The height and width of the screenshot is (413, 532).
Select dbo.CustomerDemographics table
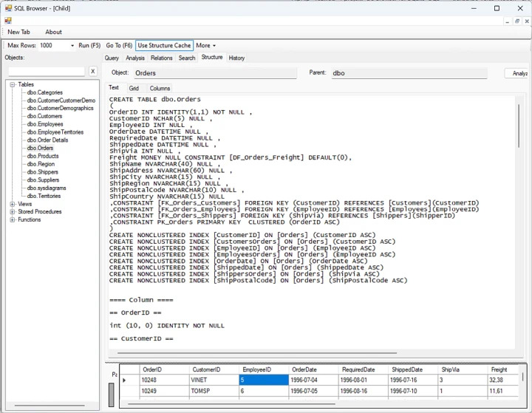click(x=60, y=109)
